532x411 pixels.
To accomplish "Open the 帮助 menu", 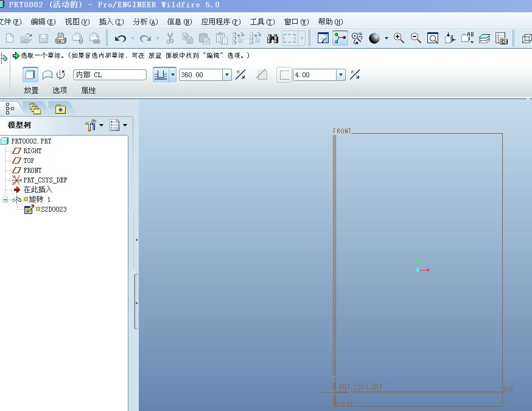I will (331, 22).
